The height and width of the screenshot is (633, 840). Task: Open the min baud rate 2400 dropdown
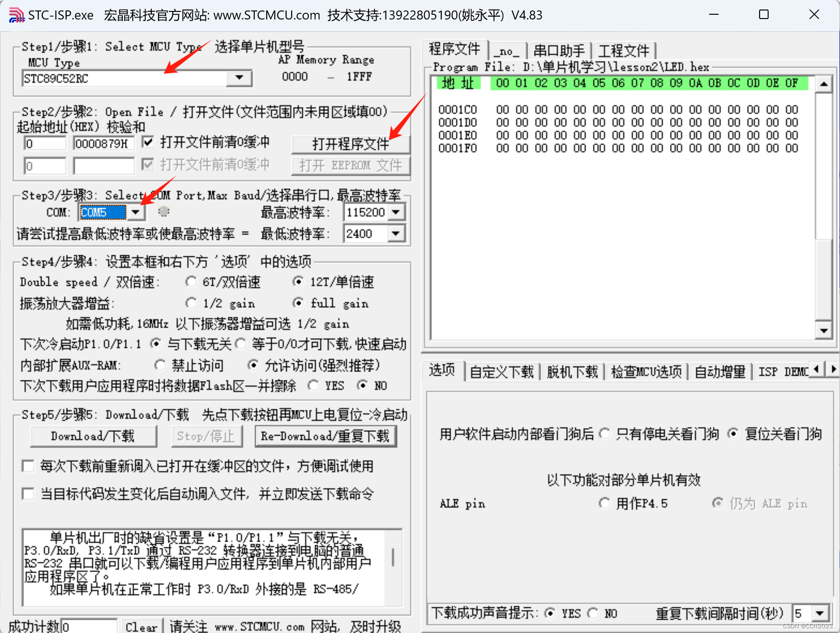click(x=396, y=234)
